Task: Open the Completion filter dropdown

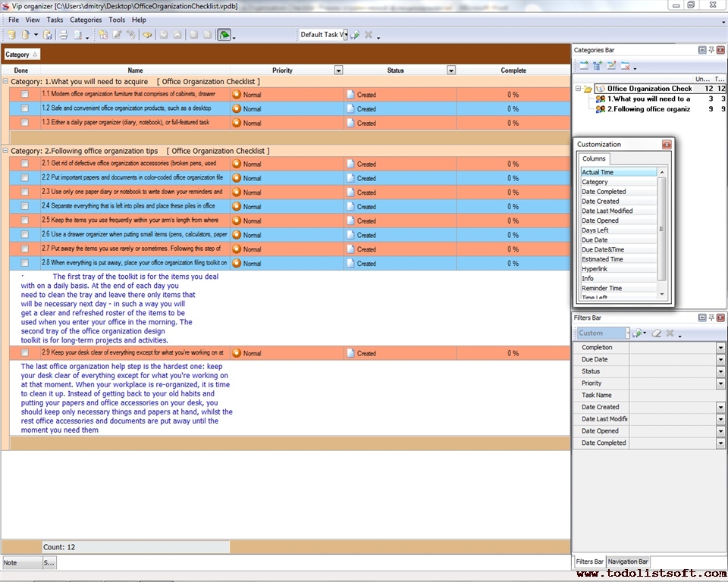Action: click(x=720, y=348)
